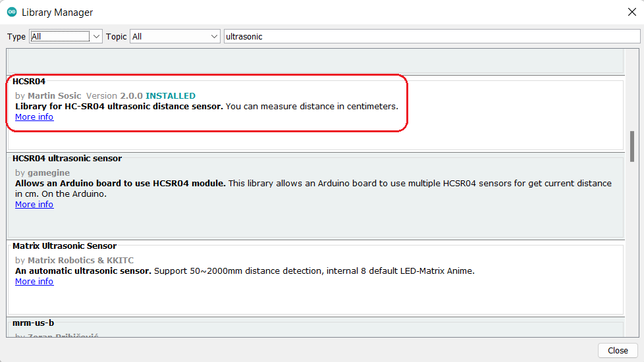644x362 pixels.
Task: Click the search field containing ultrasonic
Action: (432, 36)
